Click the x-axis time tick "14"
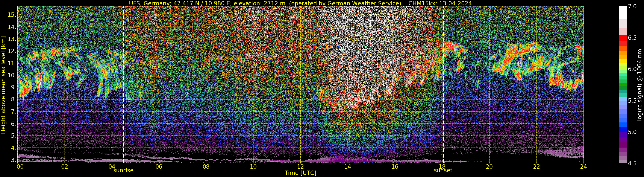The height and width of the screenshot is (177, 644). click(347, 166)
